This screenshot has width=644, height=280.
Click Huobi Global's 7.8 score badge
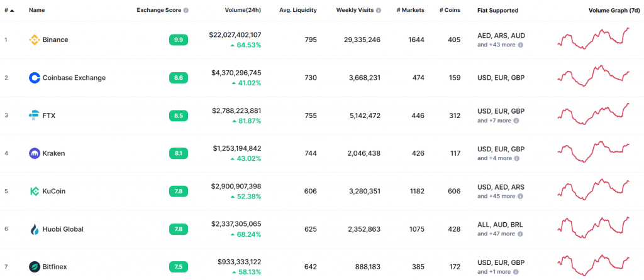[179, 229]
